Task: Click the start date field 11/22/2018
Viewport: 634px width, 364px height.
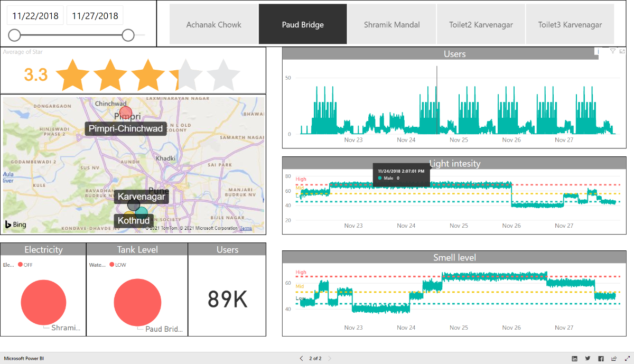Action: coord(35,15)
